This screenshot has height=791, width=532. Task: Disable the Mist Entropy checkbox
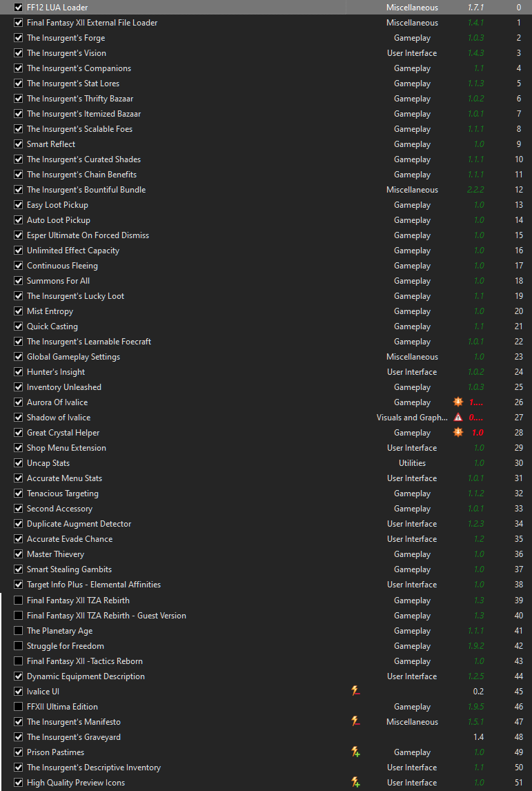click(x=18, y=311)
